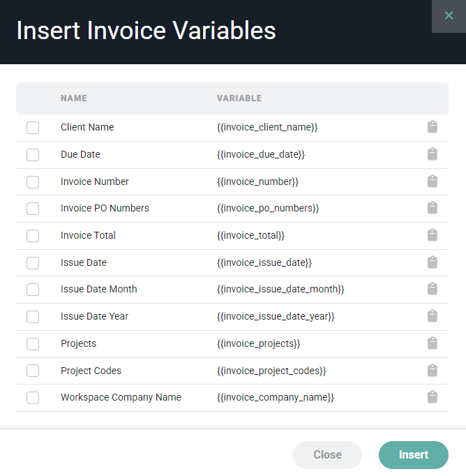
Task: Copy the Client Name variable via clipboard icon
Action: click(432, 127)
